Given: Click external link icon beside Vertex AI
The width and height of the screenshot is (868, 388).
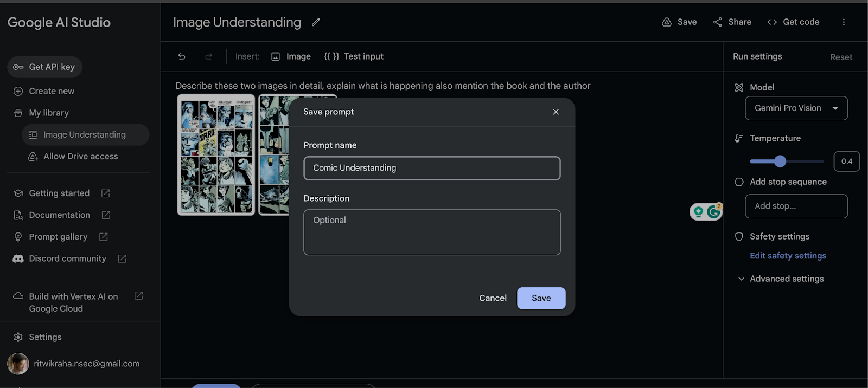Looking at the screenshot, I should (138, 296).
